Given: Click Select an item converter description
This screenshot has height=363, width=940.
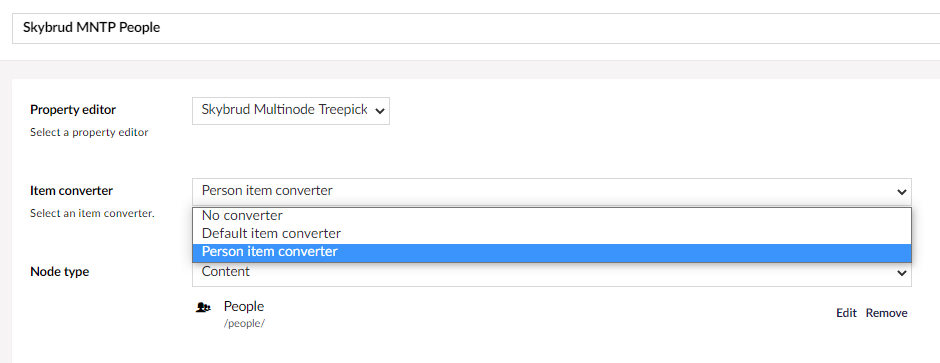Looking at the screenshot, I should (x=92, y=213).
